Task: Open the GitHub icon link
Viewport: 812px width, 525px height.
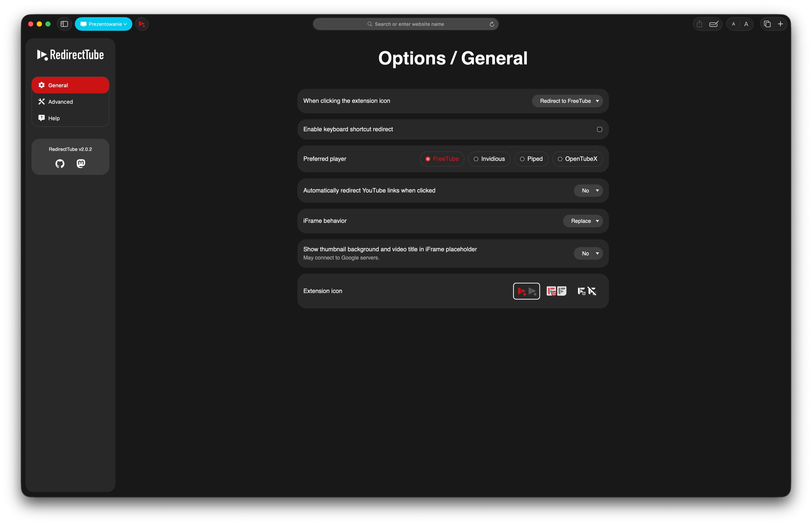Action: click(x=60, y=164)
